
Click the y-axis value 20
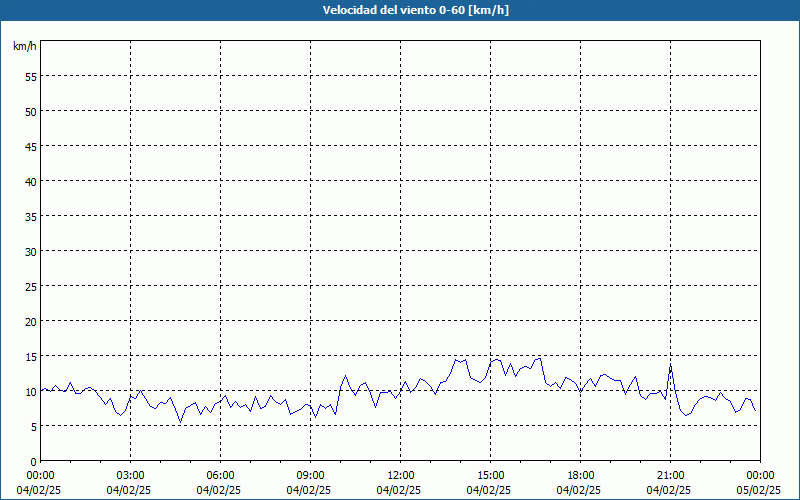31,321
